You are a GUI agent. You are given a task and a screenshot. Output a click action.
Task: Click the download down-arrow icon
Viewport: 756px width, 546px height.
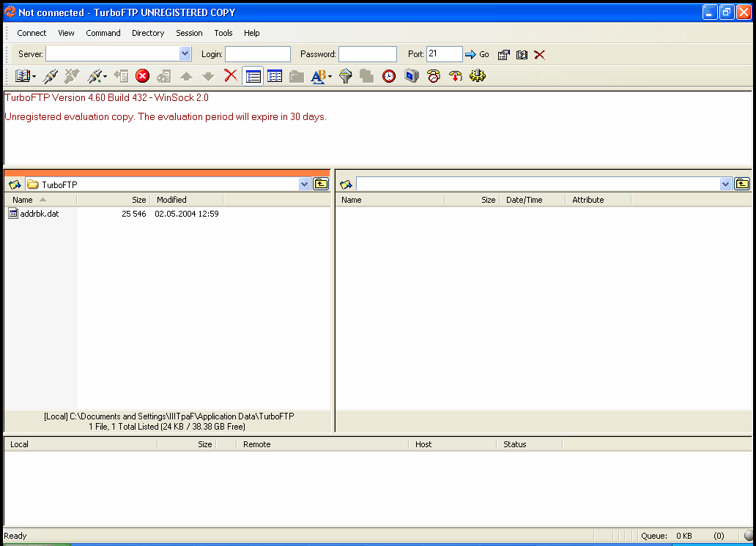[x=208, y=76]
